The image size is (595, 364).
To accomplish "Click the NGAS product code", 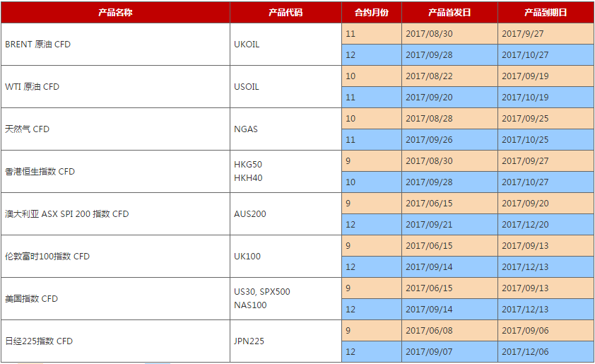I will (x=246, y=129).
